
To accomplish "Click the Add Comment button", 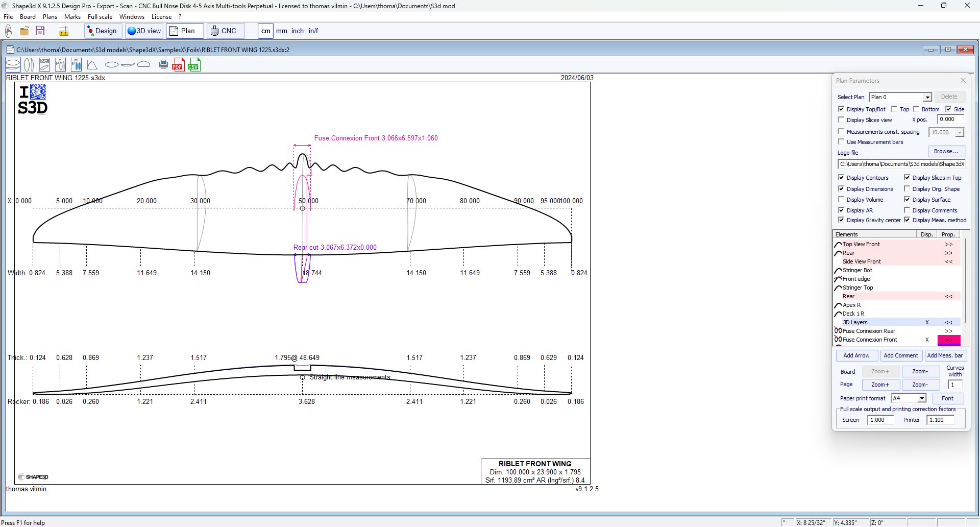I will (901, 355).
